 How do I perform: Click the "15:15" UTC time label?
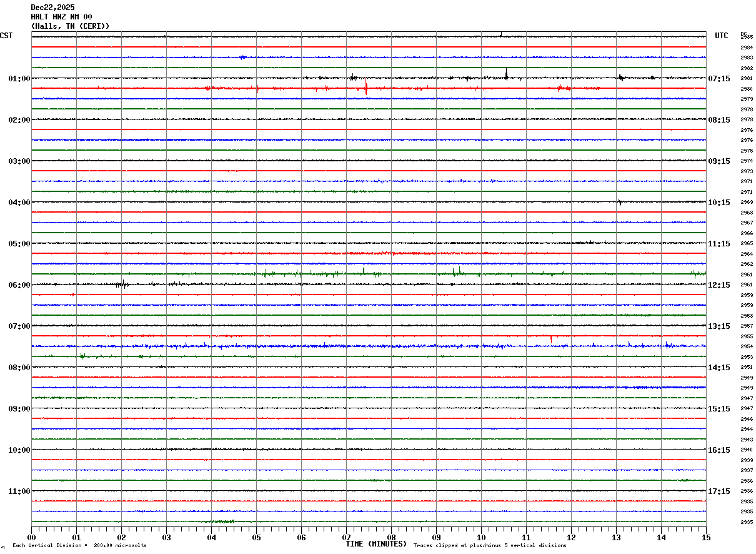pos(719,409)
